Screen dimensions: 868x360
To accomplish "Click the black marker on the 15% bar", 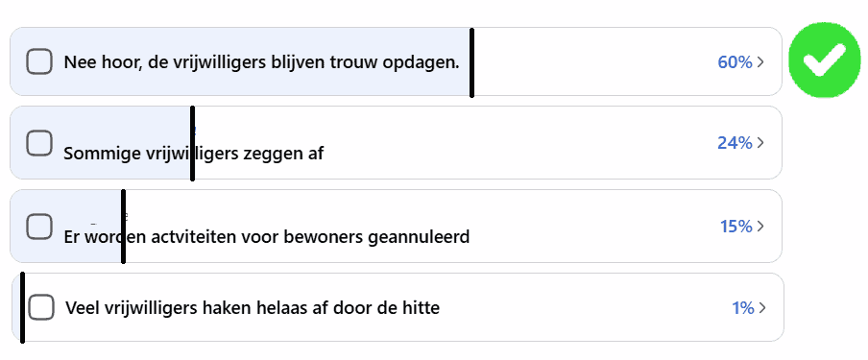I will point(123,227).
